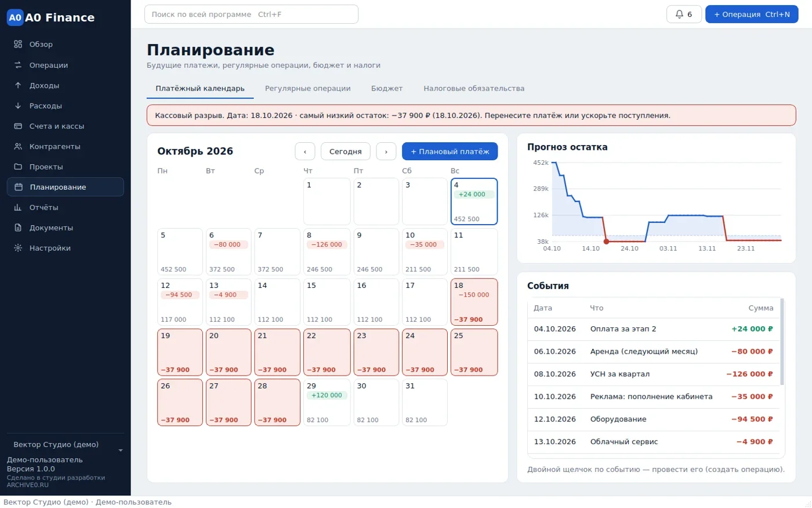The image size is (812, 508).
Task: Click the Отчёты bar chart icon
Action: click(x=18, y=207)
